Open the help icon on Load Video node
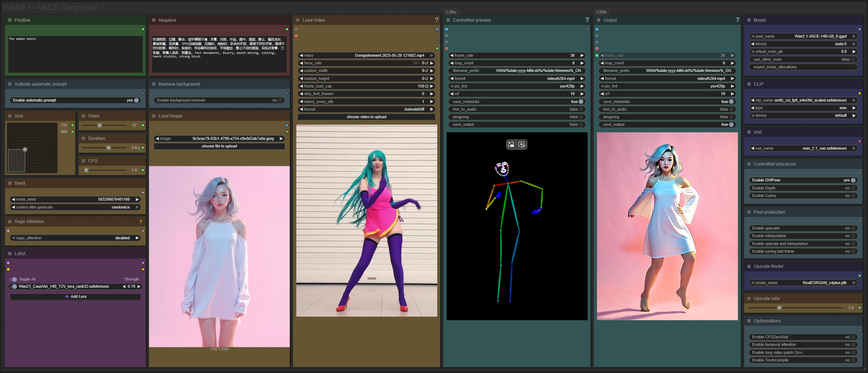The height and width of the screenshot is (373, 868). [437, 20]
